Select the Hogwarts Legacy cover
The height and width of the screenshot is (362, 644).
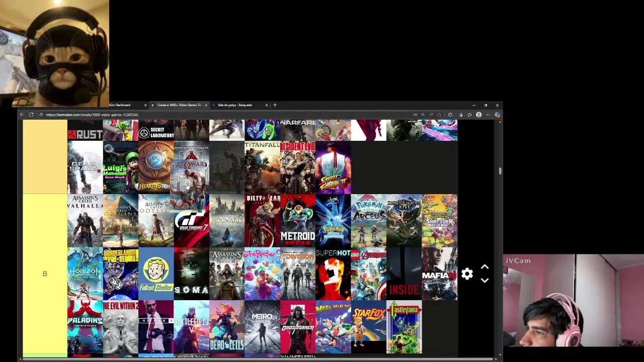[x=227, y=221]
